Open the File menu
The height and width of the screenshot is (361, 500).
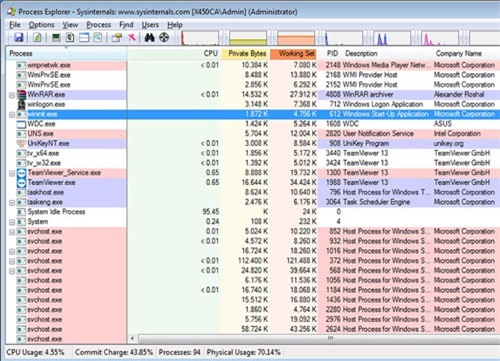coord(15,25)
